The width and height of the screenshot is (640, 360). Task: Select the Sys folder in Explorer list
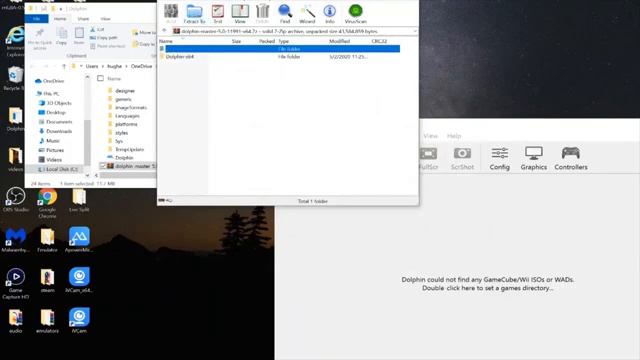[x=115, y=141]
